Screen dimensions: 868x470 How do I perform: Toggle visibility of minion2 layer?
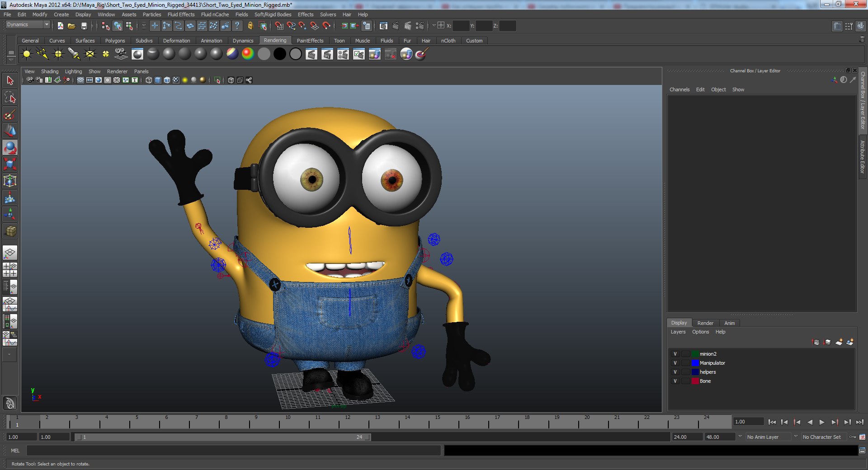coord(675,354)
